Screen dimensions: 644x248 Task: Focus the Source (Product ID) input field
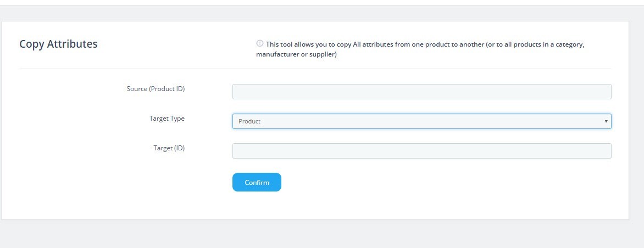point(422,92)
